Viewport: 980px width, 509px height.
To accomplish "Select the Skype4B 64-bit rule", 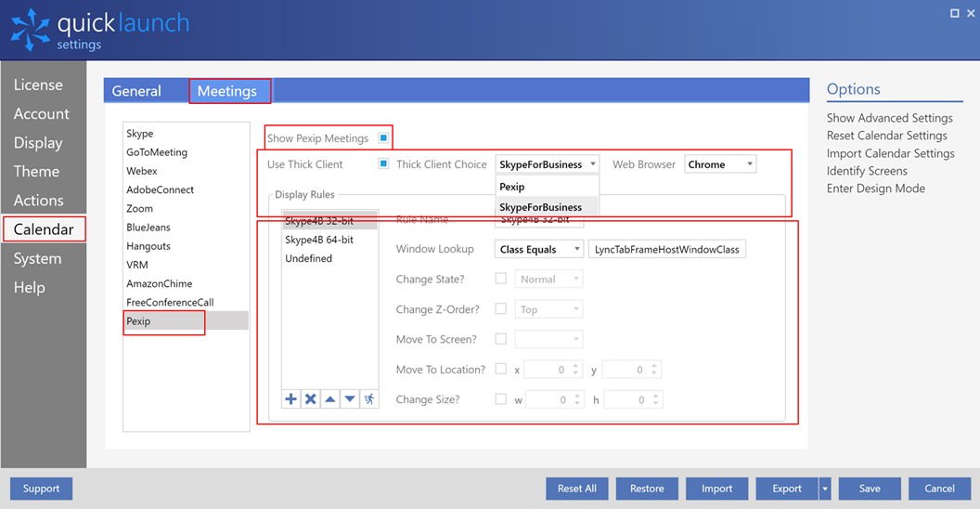I will (x=330, y=240).
